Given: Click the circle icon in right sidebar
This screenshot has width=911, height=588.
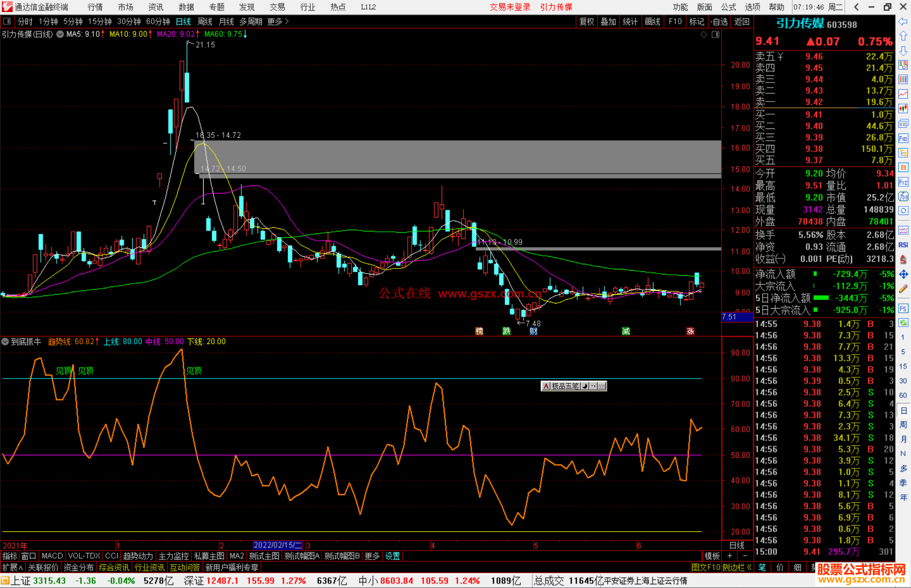Looking at the screenshot, I should (x=903, y=211).
